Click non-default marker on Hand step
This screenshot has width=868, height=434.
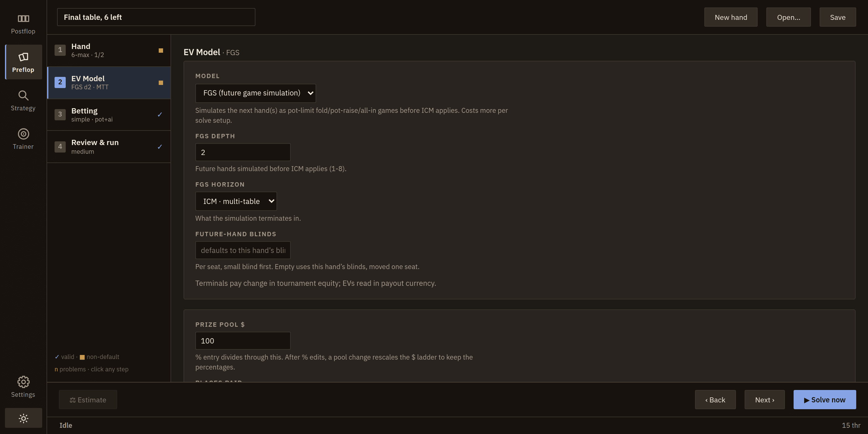pyautogui.click(x=161, y=51)
